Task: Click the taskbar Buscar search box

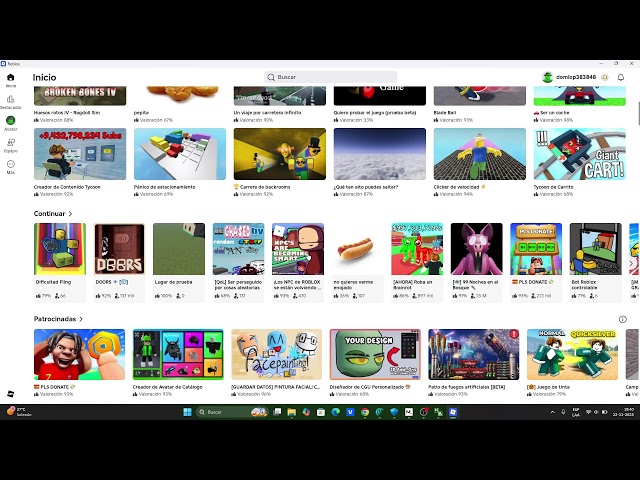Action: click(x=232, y=412)
